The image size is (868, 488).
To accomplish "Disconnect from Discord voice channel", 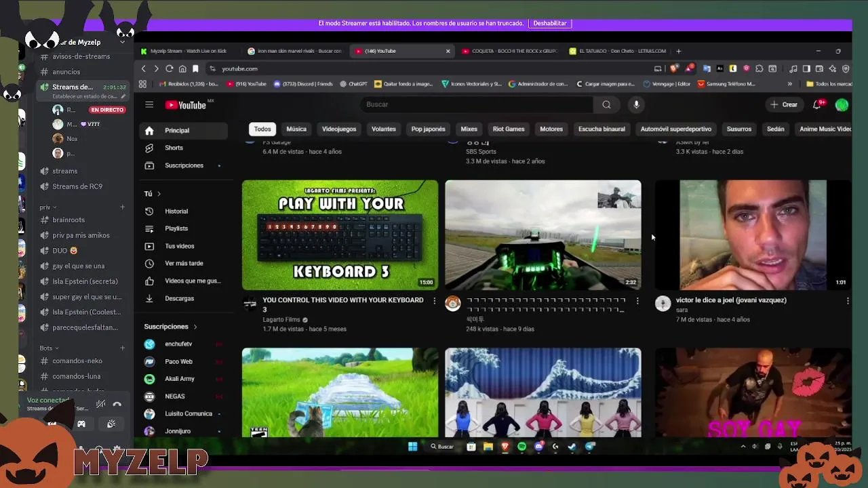I will point(117,404).
